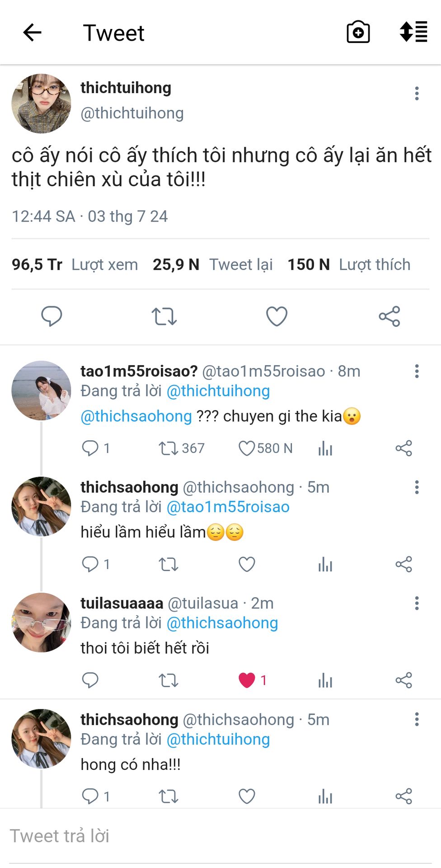Click the @thichsaohong mention in tao1m55roisao's reply

136,416
